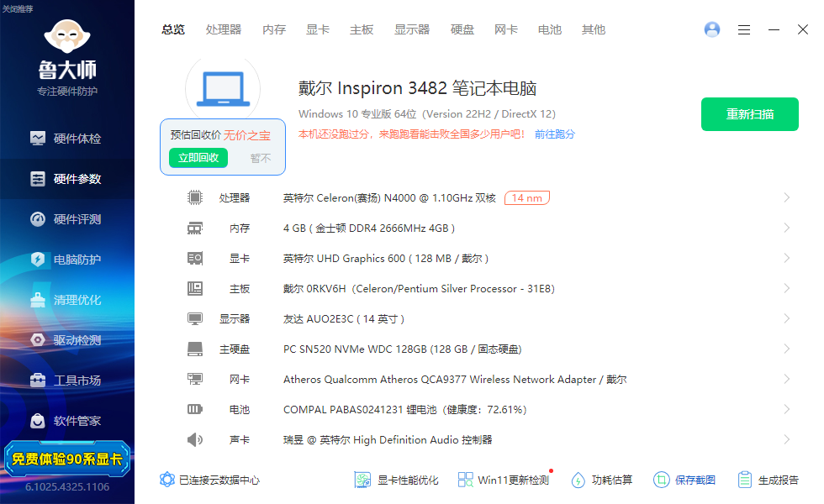Expand the 主硬盘 row chevron
The height and width of the screenshot is (504, 824).
(x=787, y=349)
